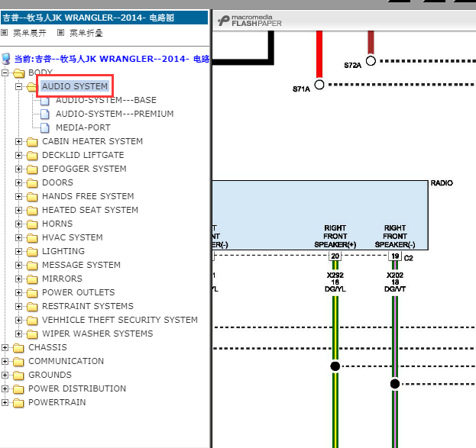This screenshot has width=476, height=448.
Task: Select the BODY folder label
Action: coord(40,73)
